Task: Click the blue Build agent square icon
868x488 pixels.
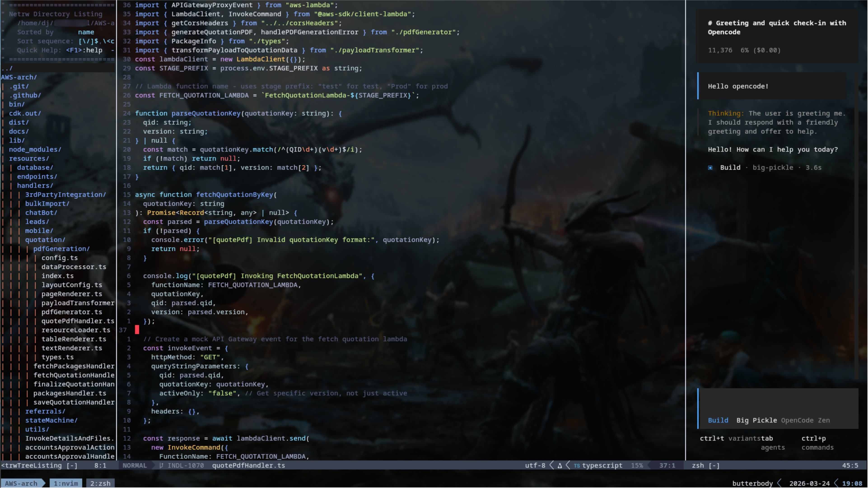Action: [710, 168]
